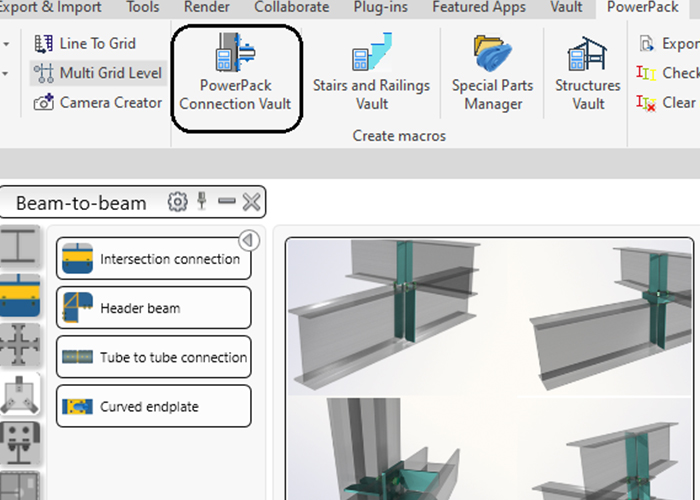
Task: Click the Line To Grid tool
Action: point(85,44)
